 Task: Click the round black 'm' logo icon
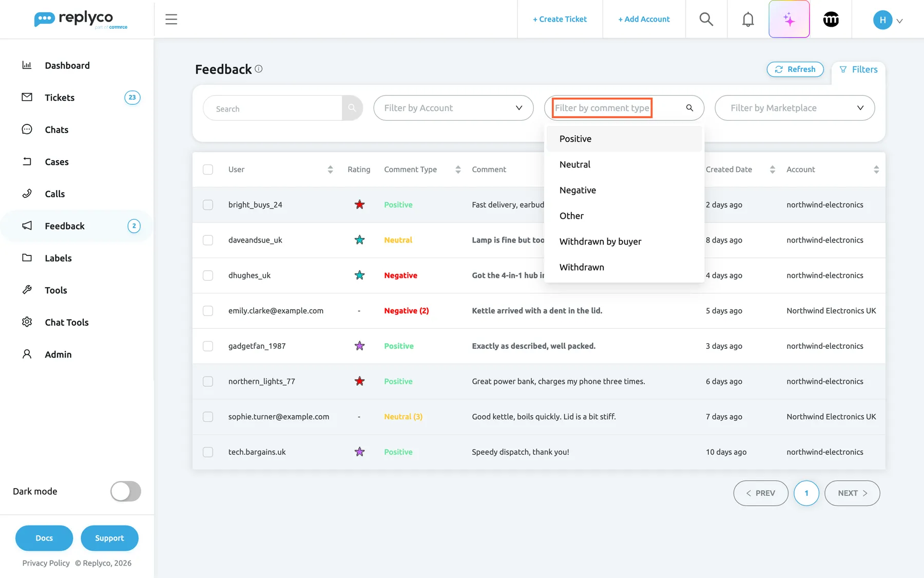[831, 20]
